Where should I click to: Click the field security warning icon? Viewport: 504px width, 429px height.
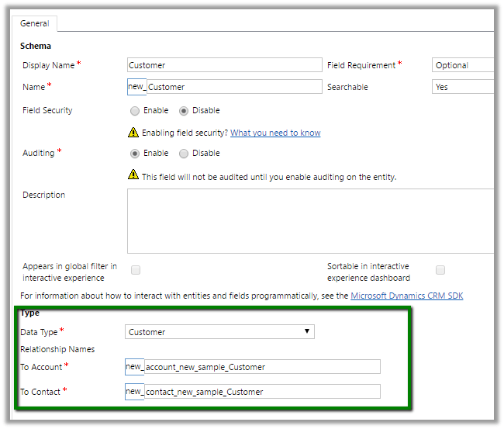[x=133, y=133]
